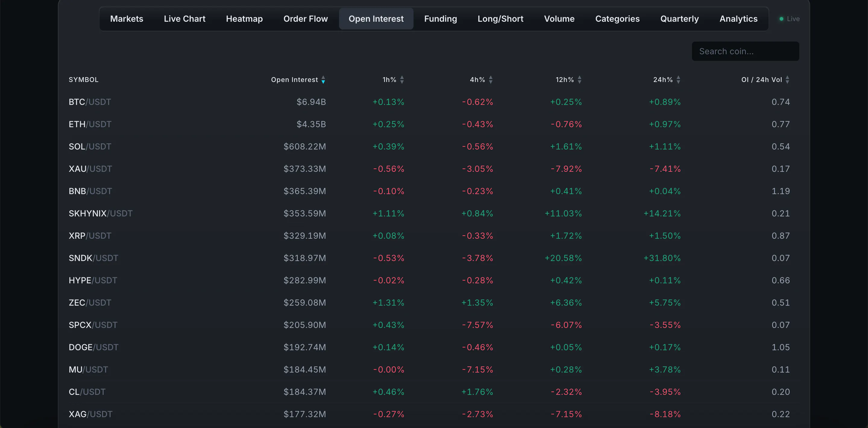Open the Volume tab
Image resolution: width=868 pixels, height=428 pixels.
(x=559, y=19)
